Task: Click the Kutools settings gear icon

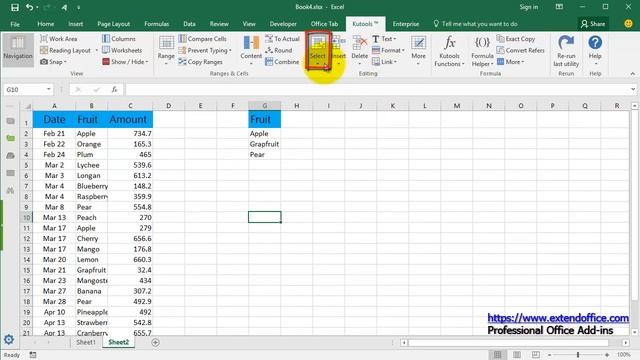Action: click(x=9, y=339)
